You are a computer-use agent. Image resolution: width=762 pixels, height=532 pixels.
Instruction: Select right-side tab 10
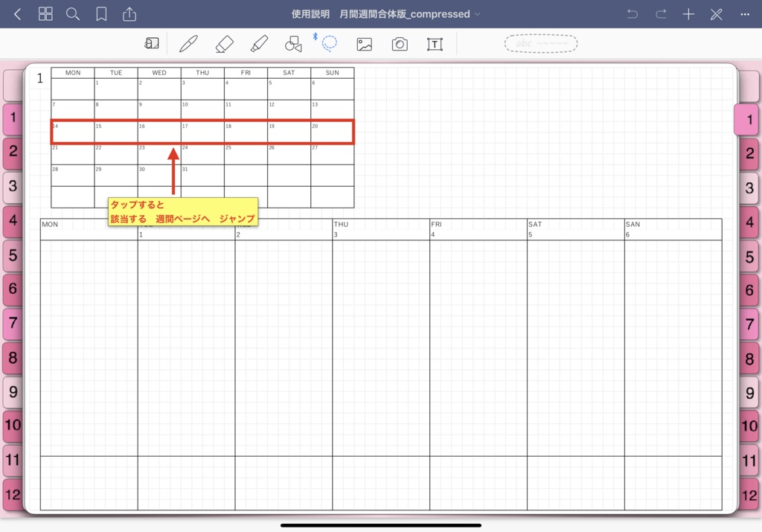click(x=749, y=426)
